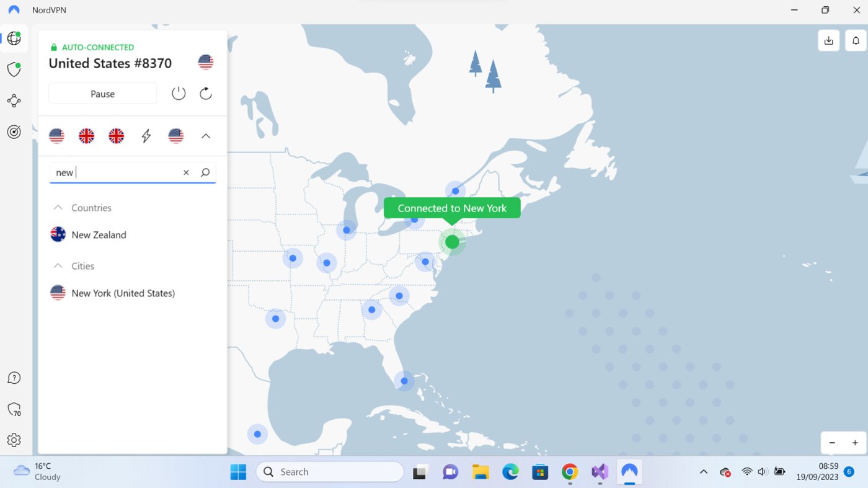Collapse the Cities section
Viewport: 868px width, 488px height.
pyautogui.click(x=58, y=266)
